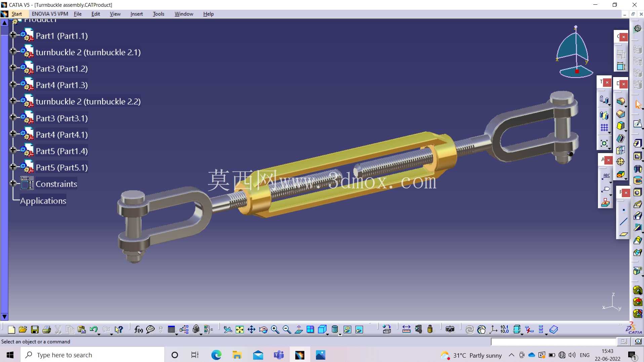Click the Paste icon
The height and width of the screenshot is (362, 644).
click(x=81, y=329)
